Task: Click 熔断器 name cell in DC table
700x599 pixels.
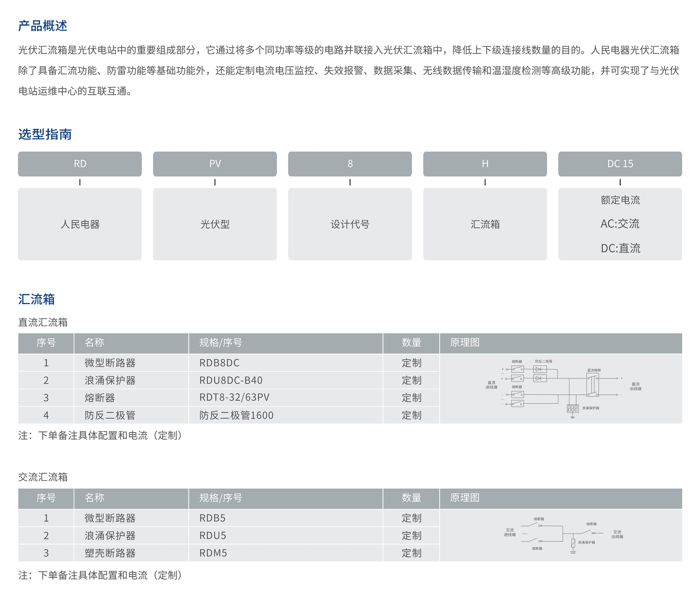Action: (x=131, y=398)
